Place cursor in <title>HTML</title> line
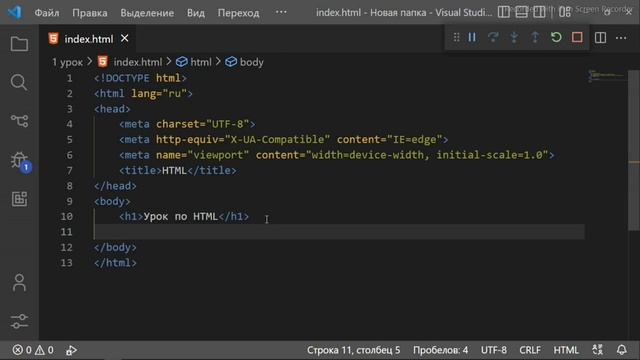This screenshot has width=640, height=360. [x=178, y=171]
